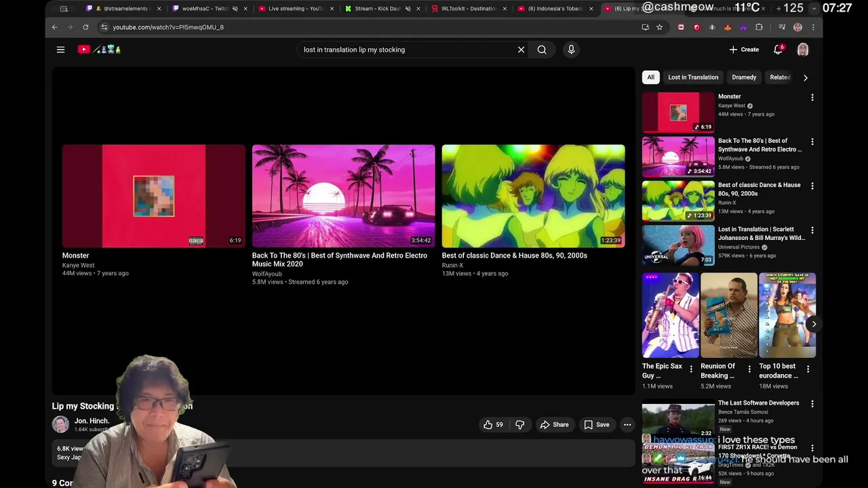Viewport: 868px width, 488px height.
Task: Open the notifications bell
Action: pyautogui.click(x=778, y=49)
